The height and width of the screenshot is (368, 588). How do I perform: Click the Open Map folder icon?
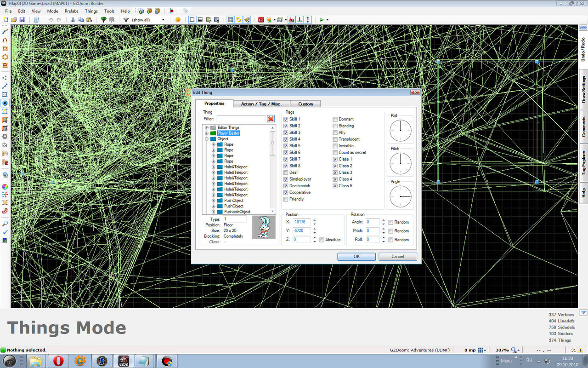point(14,20)
